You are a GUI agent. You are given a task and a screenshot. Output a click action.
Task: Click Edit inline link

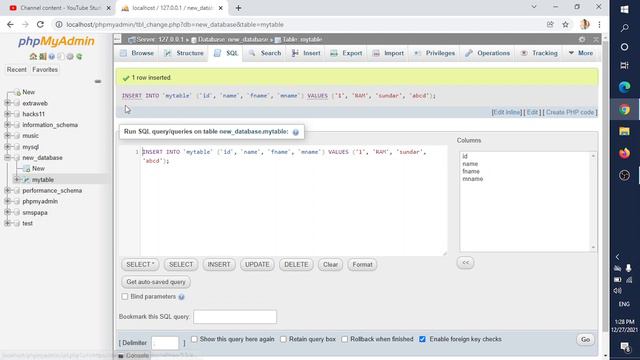507,112
